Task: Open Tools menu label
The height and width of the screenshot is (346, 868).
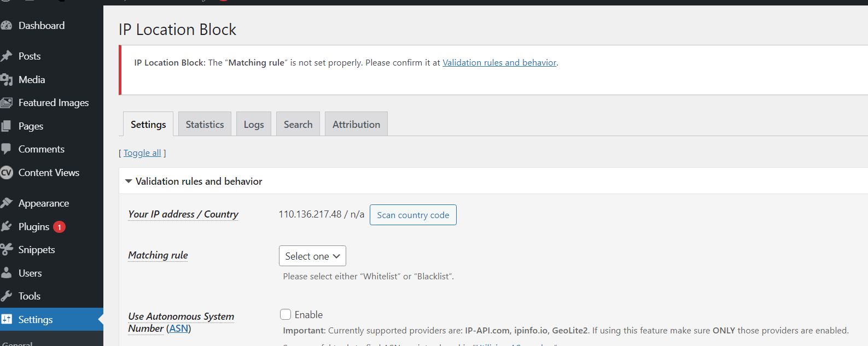Action: pos(30,296)
